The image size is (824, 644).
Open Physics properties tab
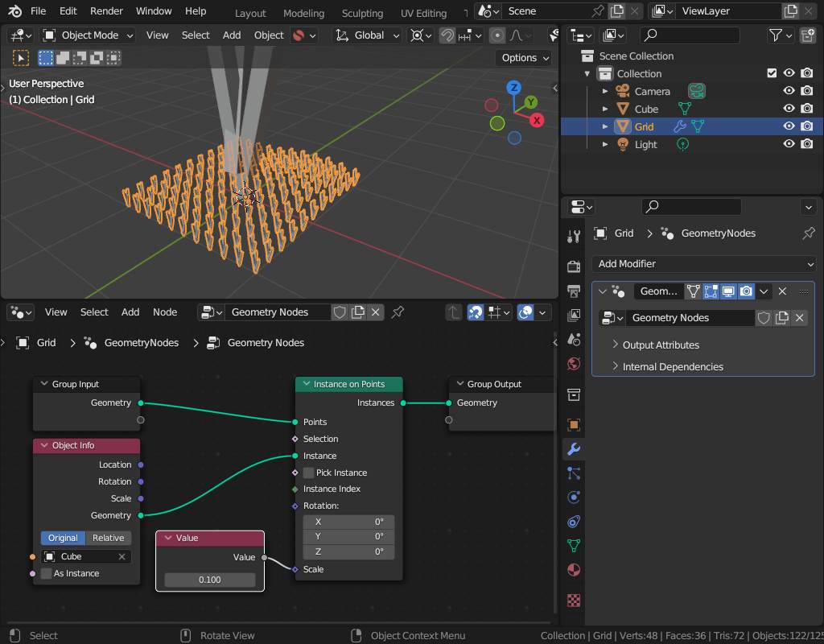573,497
